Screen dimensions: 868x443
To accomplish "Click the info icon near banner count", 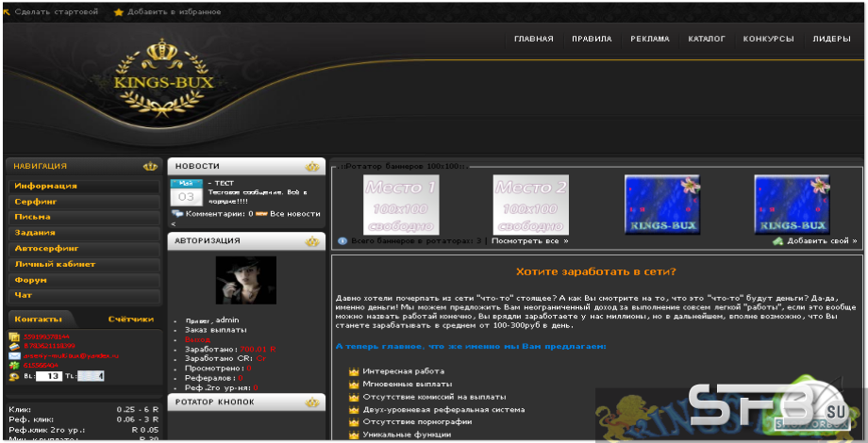I will pos(342,241).
